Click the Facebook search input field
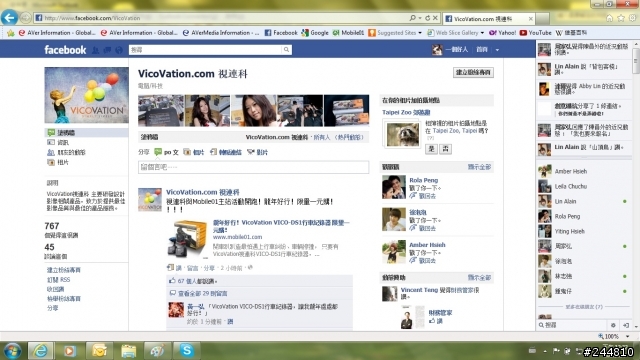Viewport: 640px width, 360px height. (205, 50)
